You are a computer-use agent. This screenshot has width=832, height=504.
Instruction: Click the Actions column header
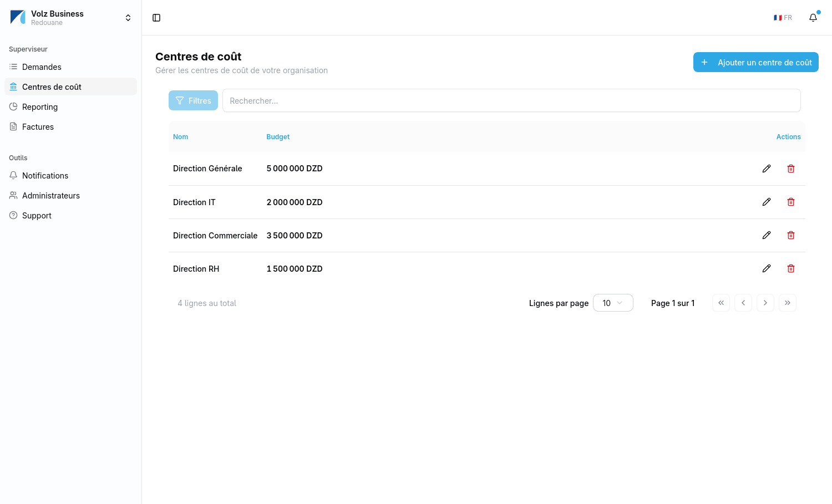(788, 137)
